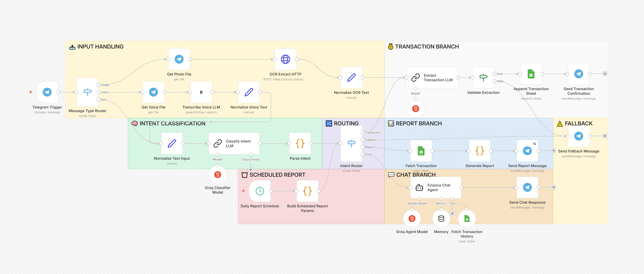
Task: Open the Classify Intent LLM node
Action: coord(234,143)
